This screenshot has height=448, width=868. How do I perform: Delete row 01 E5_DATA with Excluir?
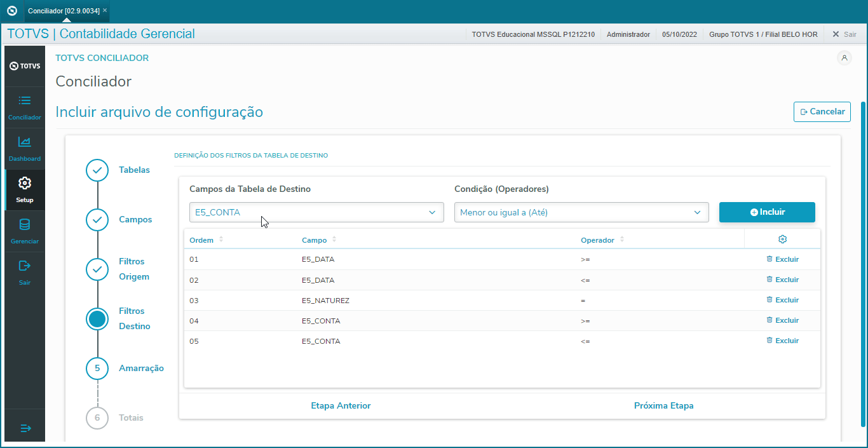782,259
